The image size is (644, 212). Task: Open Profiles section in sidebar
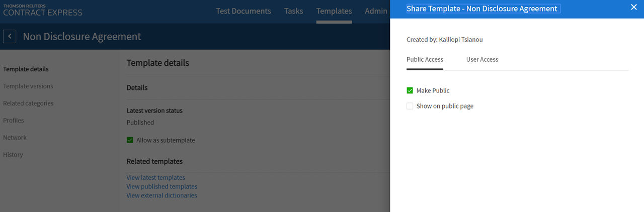tap(14, 121)
